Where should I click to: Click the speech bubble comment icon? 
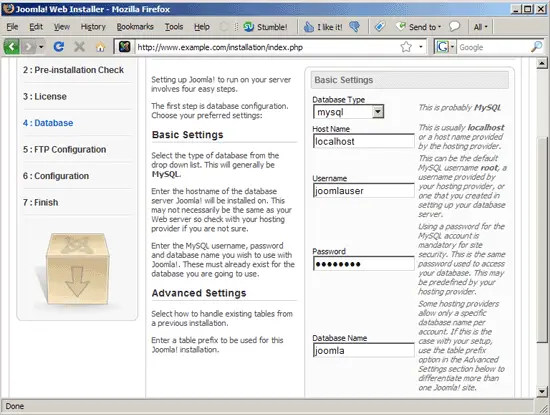click(x=454, y=27)
